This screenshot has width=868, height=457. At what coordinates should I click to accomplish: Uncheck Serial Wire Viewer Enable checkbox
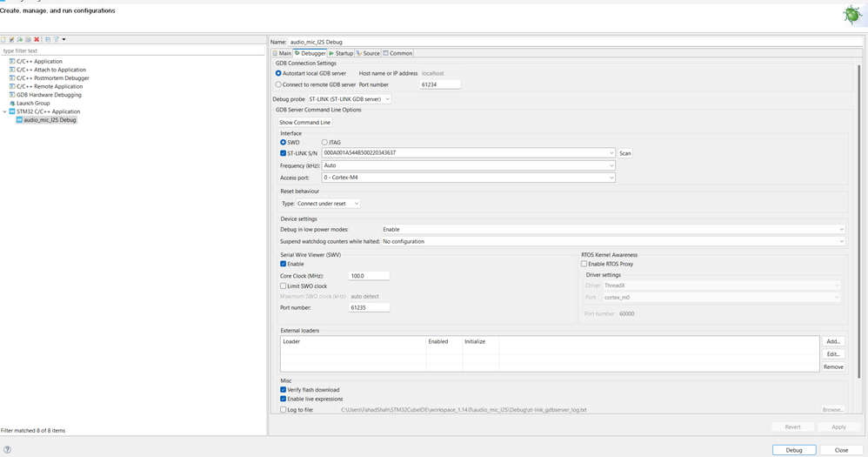pyautogui.click(x=284, y=264)
